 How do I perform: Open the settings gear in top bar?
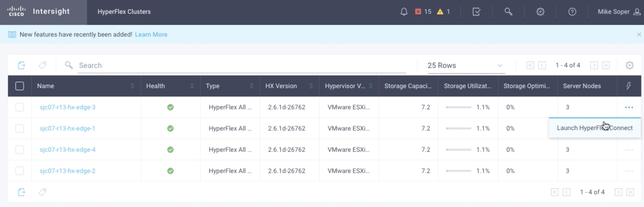(540, 12)
